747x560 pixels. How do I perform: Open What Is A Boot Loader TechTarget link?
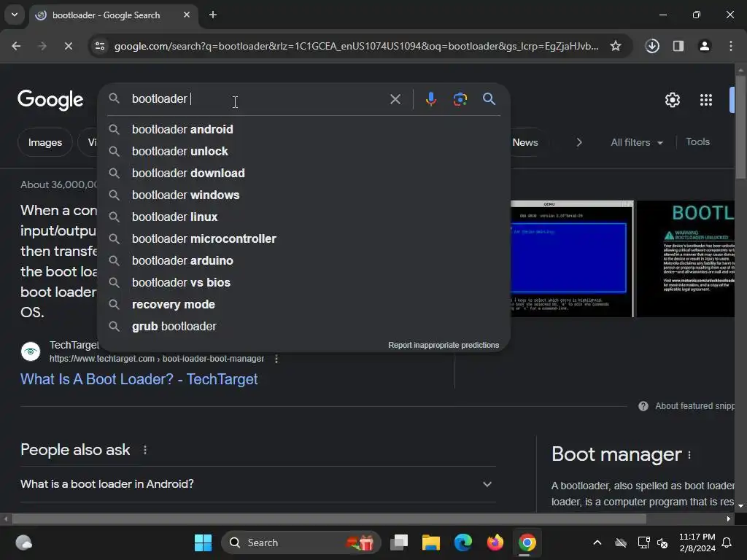(139, 379)
